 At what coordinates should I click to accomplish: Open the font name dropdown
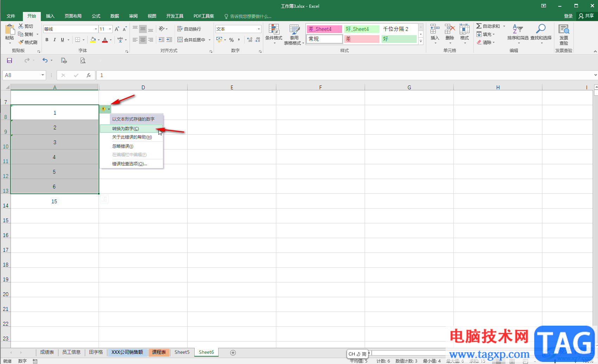[x=96, y=29]
